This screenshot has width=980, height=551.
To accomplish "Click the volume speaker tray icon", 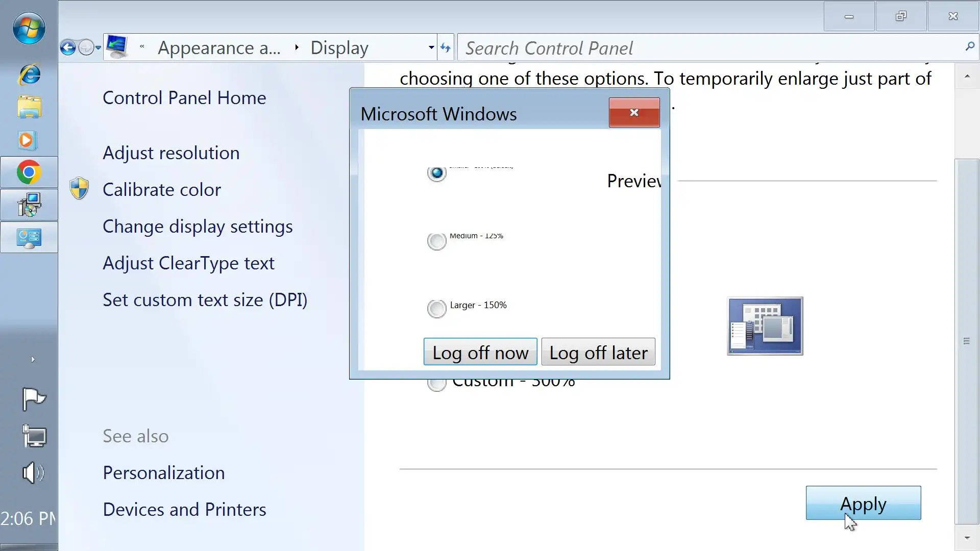I will coord(33,473).
